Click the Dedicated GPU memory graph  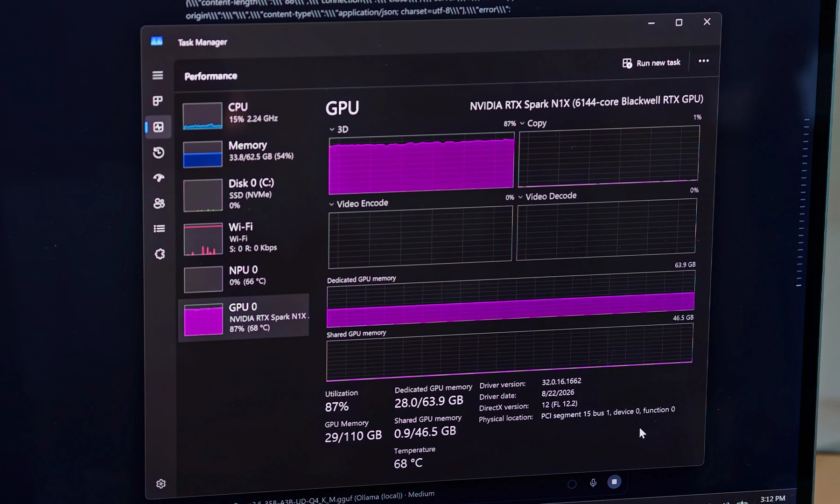[x=511, y=299]
